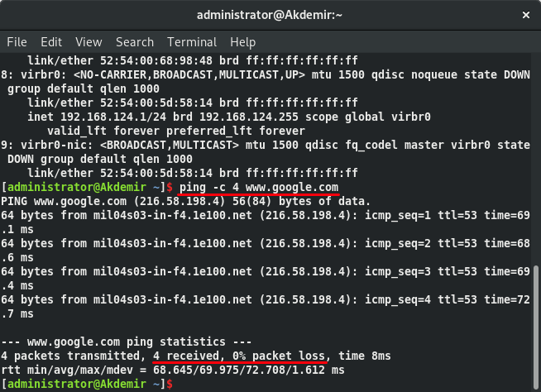Open the File menu
The width and height of the screenshot is (541, 392).
(x=17, y=41)
